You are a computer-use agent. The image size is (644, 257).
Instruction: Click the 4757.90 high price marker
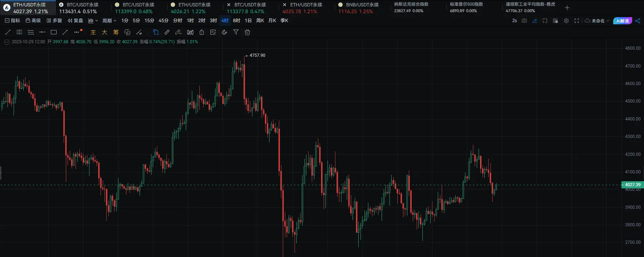257,55
